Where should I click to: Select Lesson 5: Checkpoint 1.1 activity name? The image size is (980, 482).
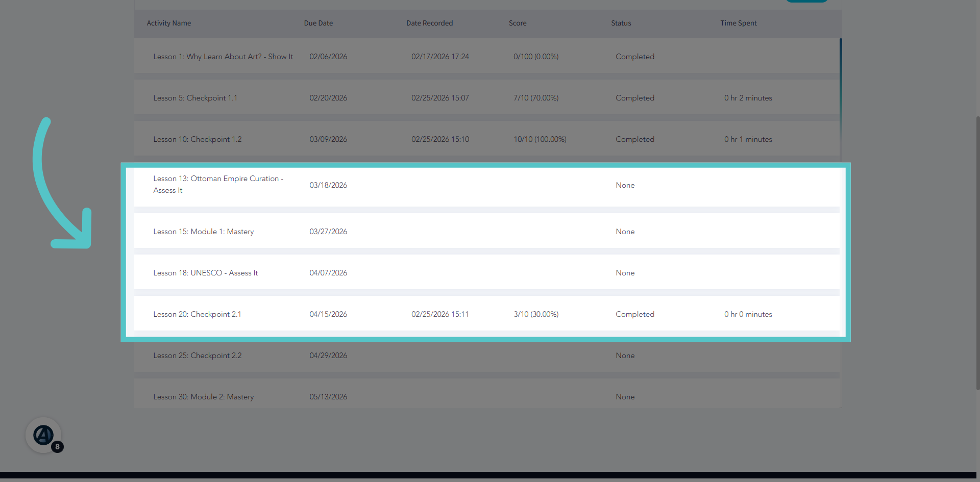tap(195, 98)
